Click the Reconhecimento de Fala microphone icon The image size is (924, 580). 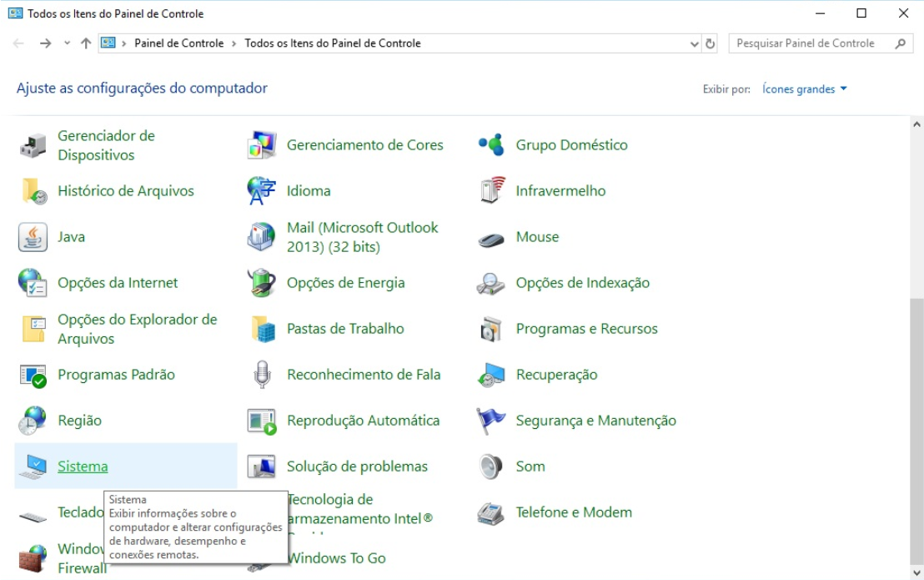point(262,375)
